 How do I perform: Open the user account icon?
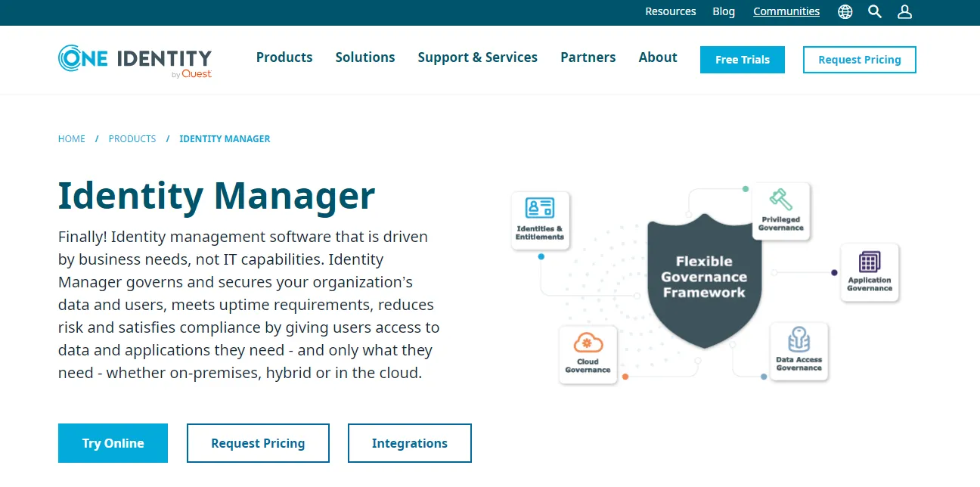pos(904,12)
